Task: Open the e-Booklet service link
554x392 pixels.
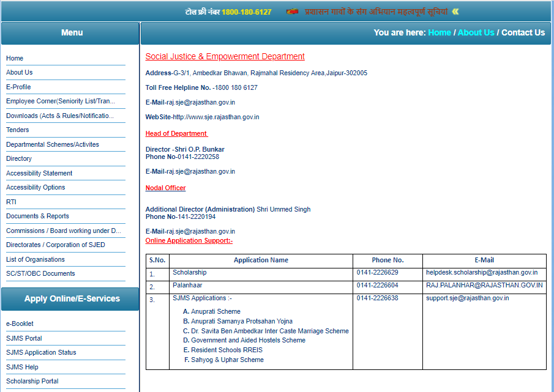Action: coord(20,324)
